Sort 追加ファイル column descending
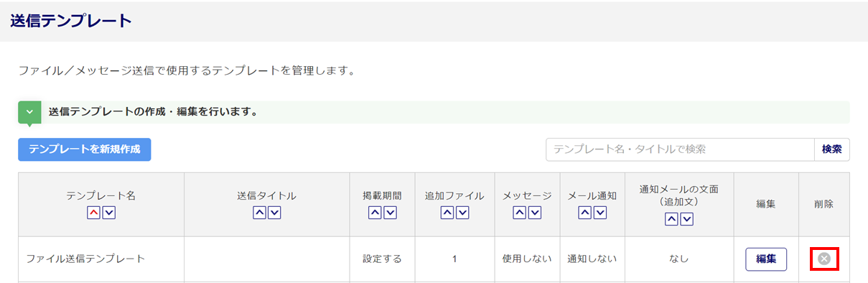The image size is (868, 283). click(462, 213)
